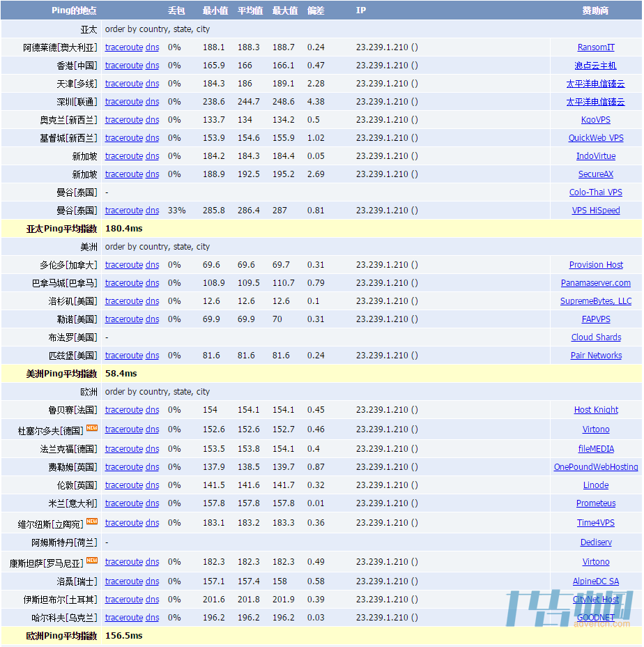Open dns link for 洛杉矶[美国] row

click(x=152, y=301)
